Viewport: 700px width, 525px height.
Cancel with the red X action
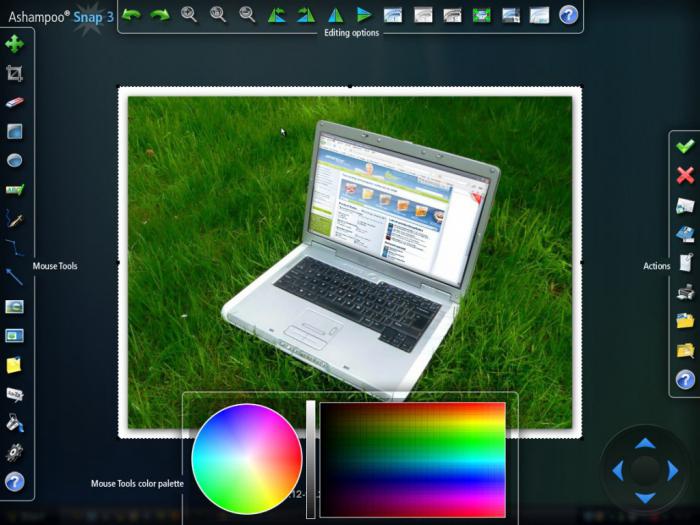[685, 175]
